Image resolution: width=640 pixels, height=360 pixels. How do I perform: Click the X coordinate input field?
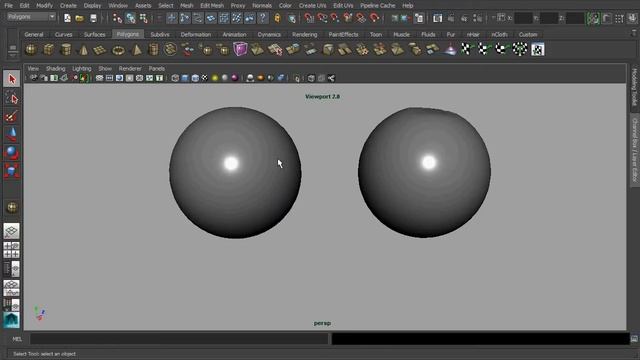(x=523, y=18)
